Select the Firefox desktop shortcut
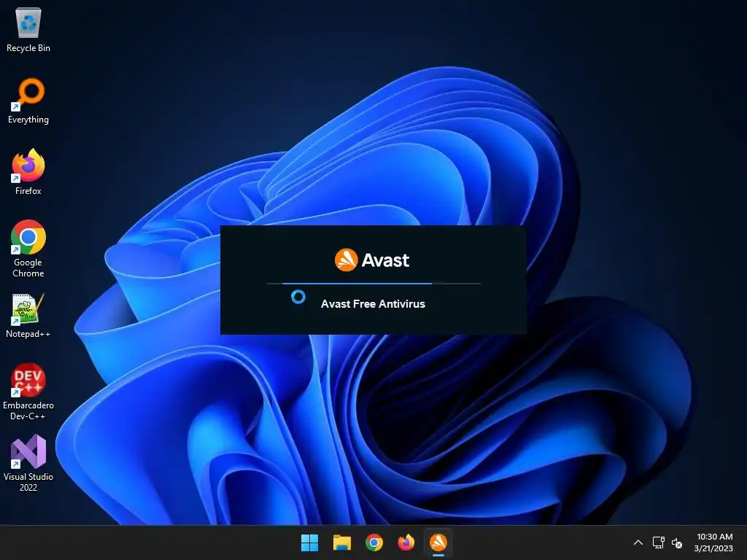The width and height of the screenshot is (747, 560). (28, 172)
